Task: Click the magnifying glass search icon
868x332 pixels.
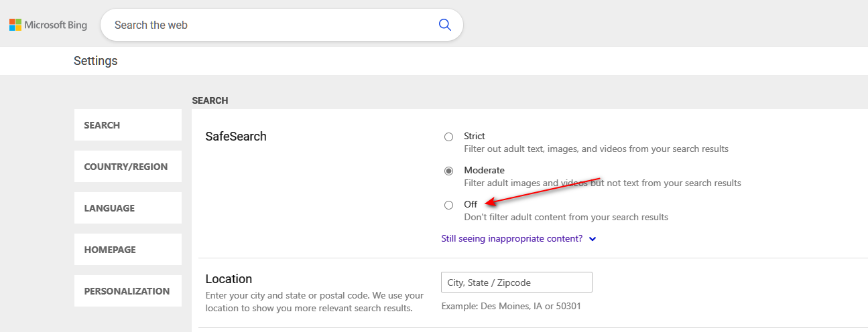Action: tap(444, 25)
